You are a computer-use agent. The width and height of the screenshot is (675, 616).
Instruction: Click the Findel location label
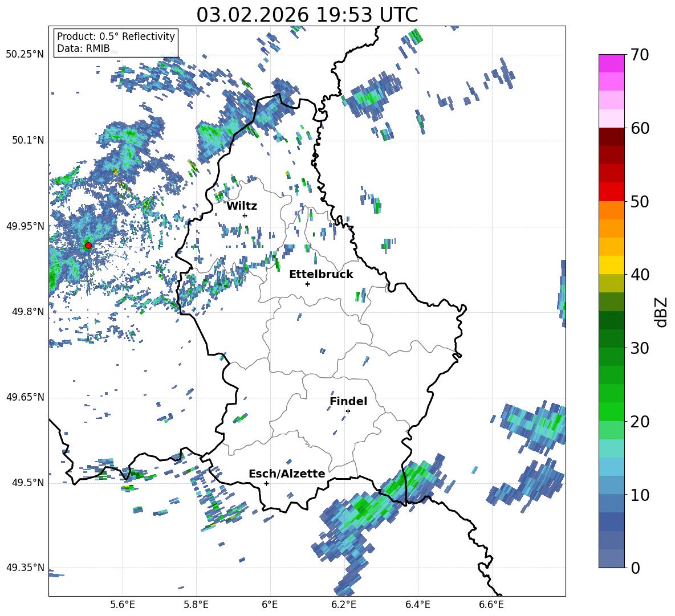pos(348,401)
